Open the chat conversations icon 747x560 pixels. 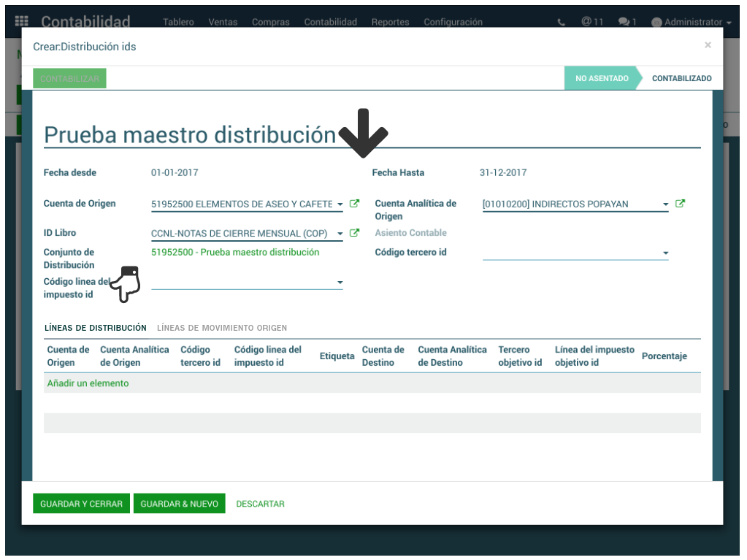point(627,22)
